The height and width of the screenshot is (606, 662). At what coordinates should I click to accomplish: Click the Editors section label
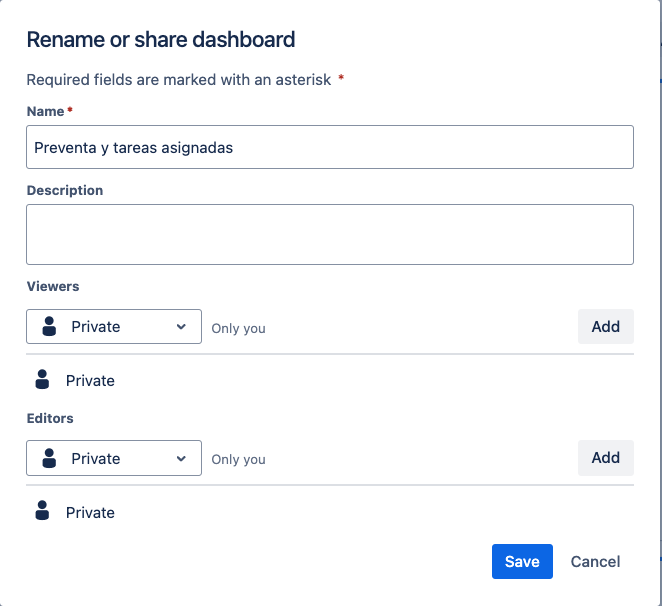click(50, 418)
